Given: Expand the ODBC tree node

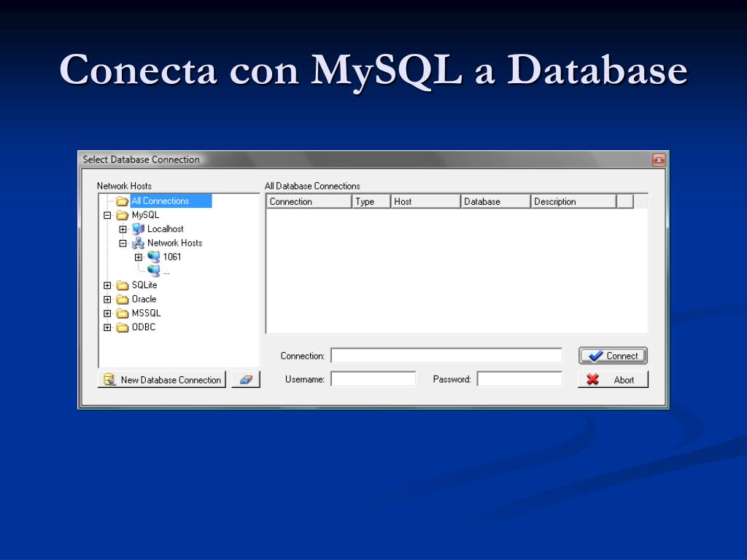Looking at the screenshot, I should [x=107, y=327].
